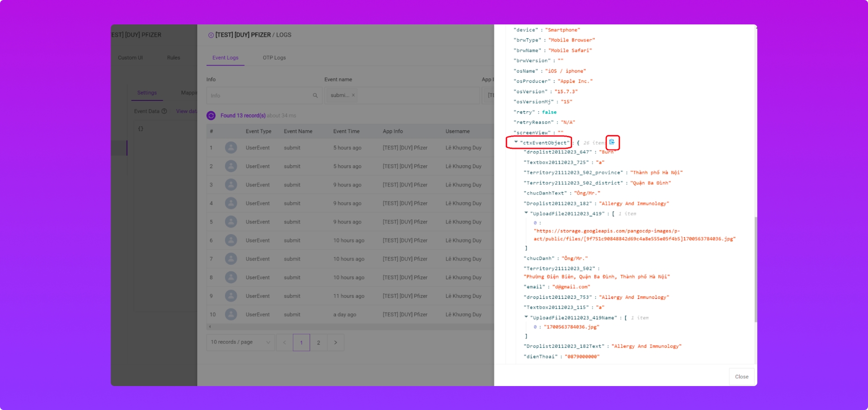Switch to the OTP Logs tab
This screenshot has height=410, width=868.
pyautogui.click(x=274, y=58)
